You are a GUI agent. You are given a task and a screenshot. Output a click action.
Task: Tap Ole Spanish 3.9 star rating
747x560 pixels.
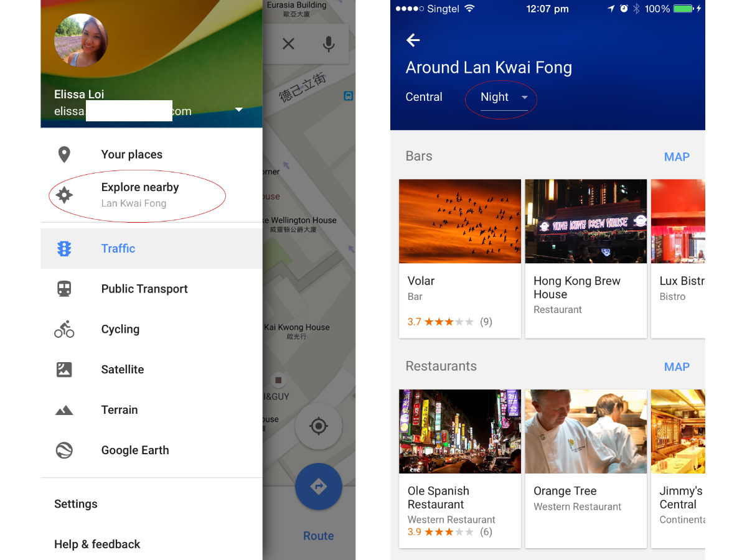(450, 532)
